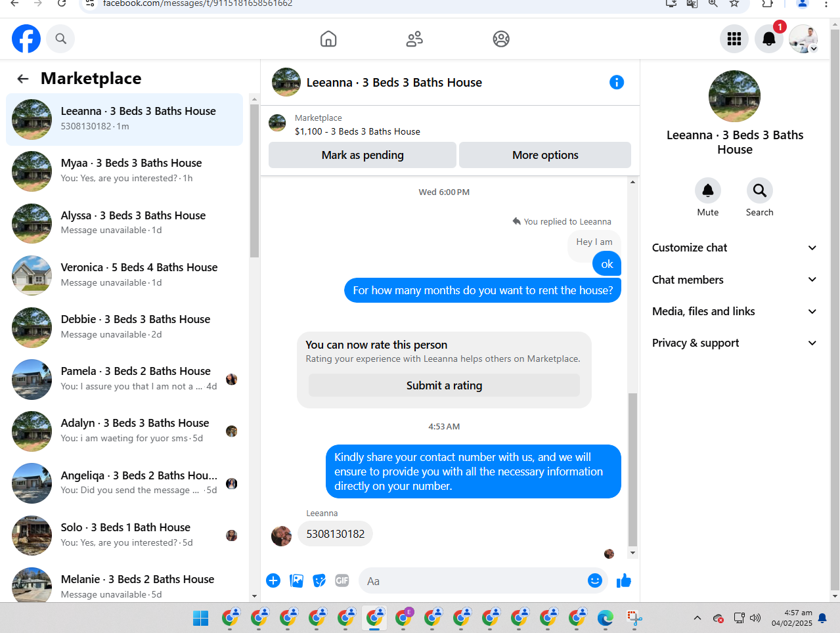Click the bookmark star in address bar
Image resolution: width=840 pixels, height=633 pixels.
734,4
